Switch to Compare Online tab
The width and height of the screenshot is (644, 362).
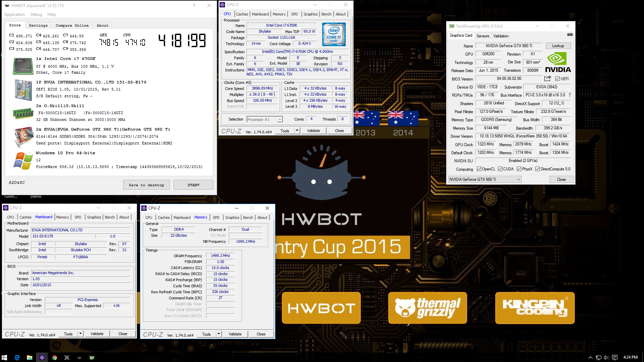(x=72, y=26)
